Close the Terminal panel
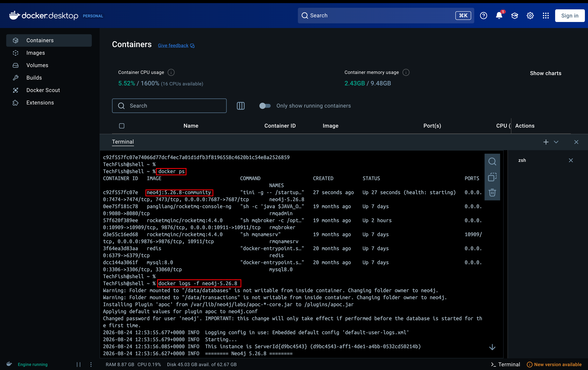 (576, 142)
